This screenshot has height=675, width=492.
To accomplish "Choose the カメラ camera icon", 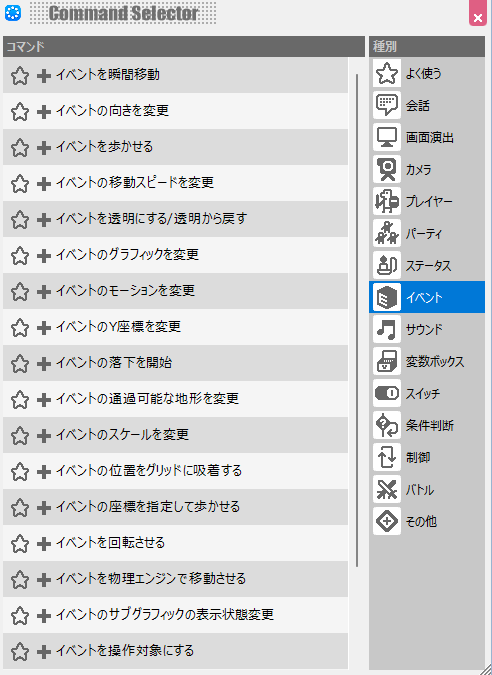I will pos(387,169).
